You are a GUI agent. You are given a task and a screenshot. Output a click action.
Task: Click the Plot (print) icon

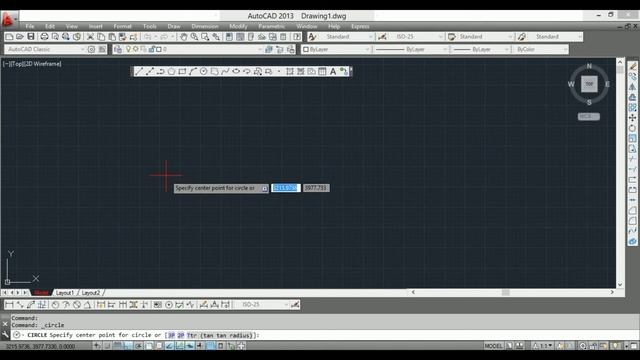click(44, 37)
